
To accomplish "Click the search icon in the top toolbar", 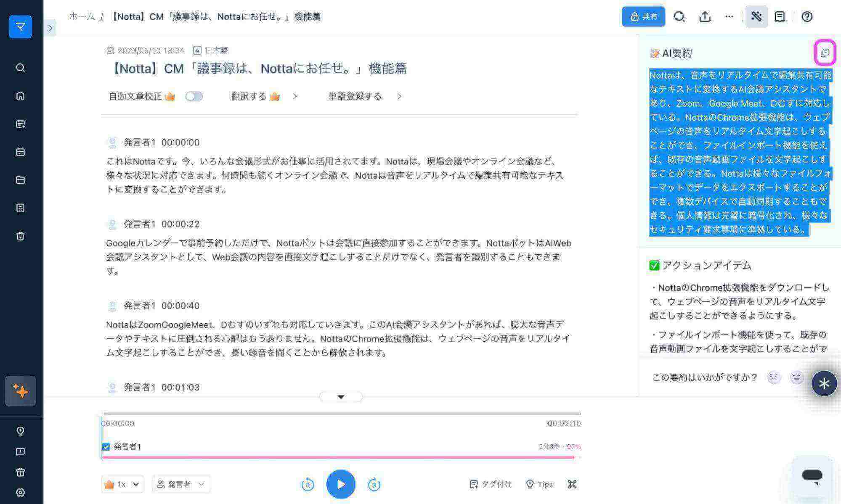I will pos(679,16).
